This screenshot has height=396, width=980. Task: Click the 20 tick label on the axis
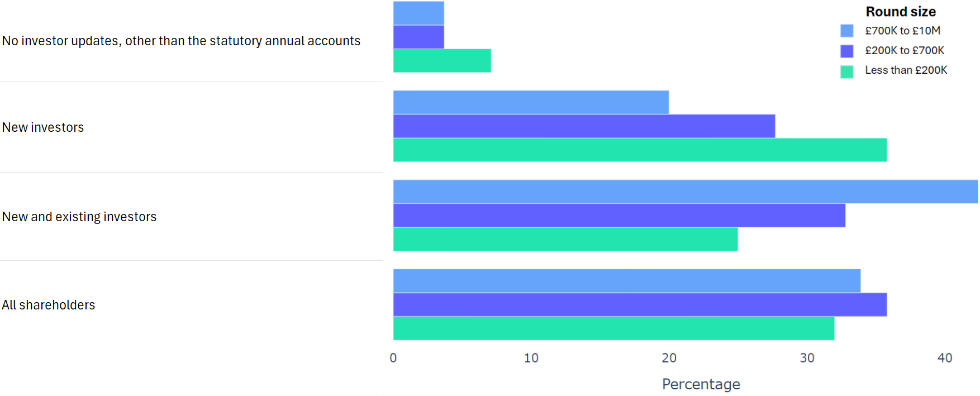pyautogui.click(x=669, y=358)
